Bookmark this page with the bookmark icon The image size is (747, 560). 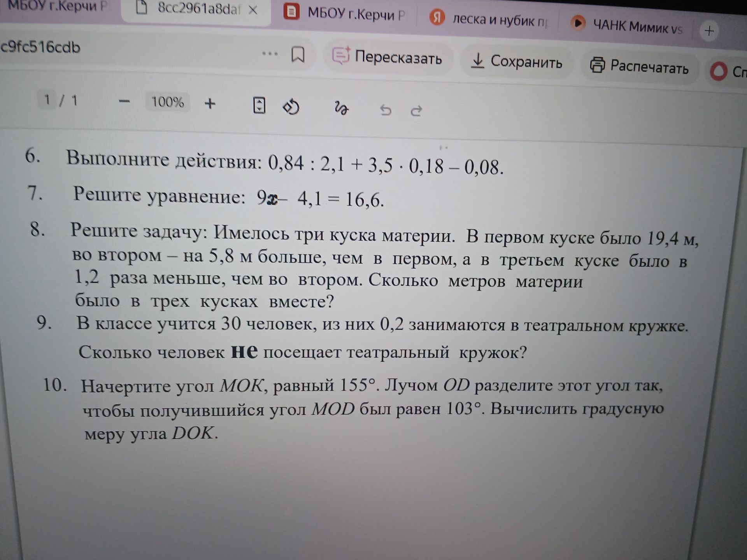coord(298,55)
